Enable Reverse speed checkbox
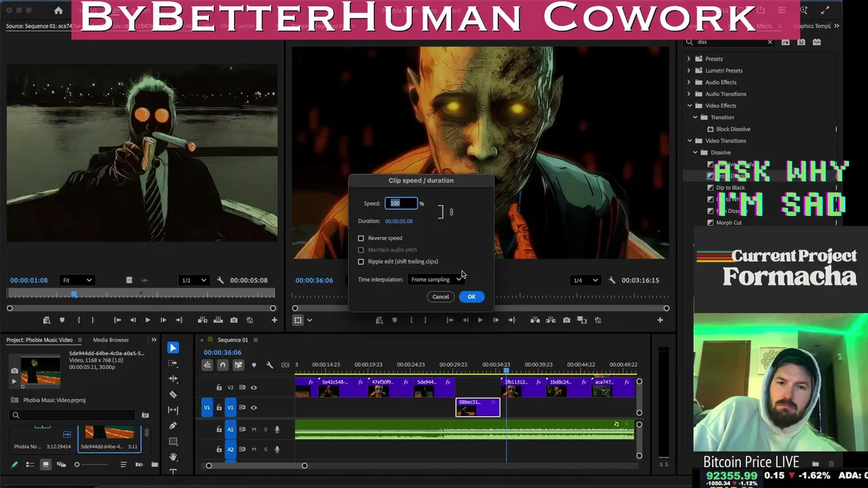The height and width of the screenshot is (488, 868). [x=361, y=238]
